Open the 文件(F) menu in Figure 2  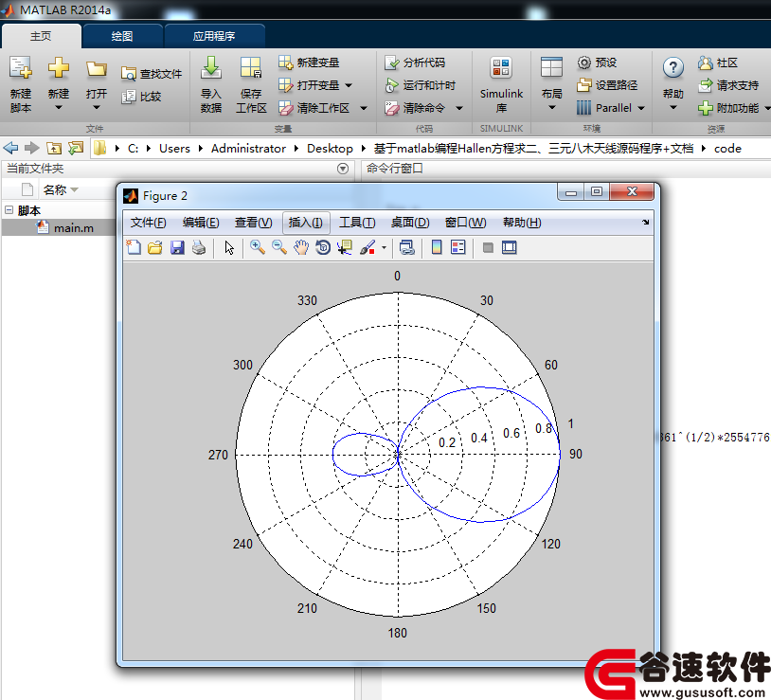148,223
